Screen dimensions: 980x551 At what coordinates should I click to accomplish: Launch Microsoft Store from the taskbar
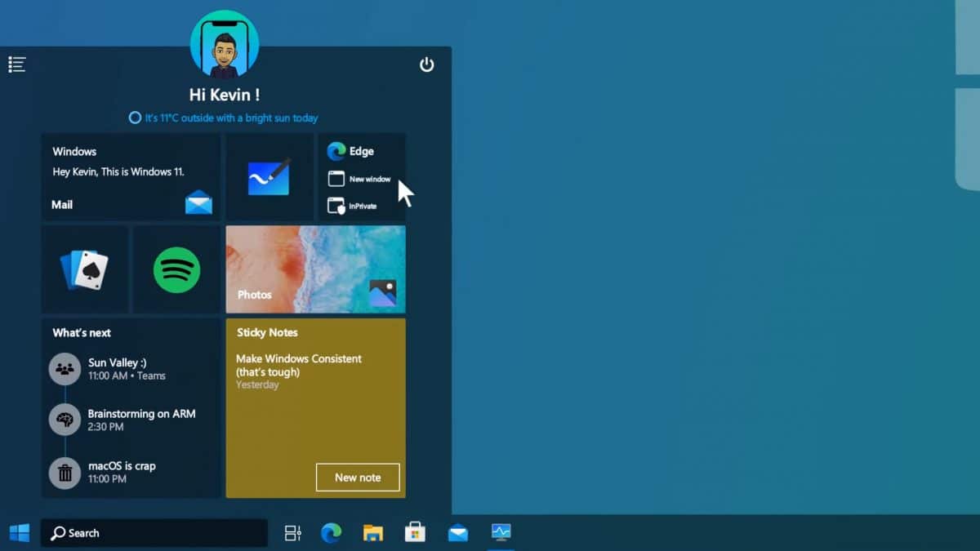416,531
